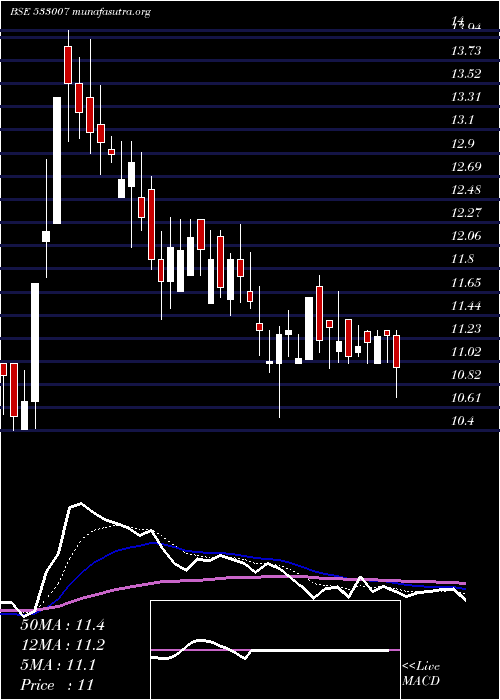Click the 10.61 price axis label

pyautogui.click(x=467, y=398)
